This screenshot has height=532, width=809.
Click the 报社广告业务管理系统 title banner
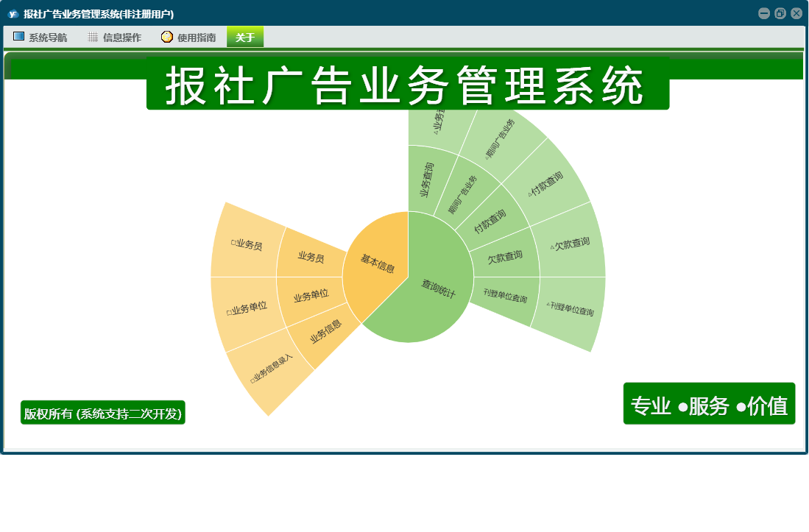pos(408,84)
